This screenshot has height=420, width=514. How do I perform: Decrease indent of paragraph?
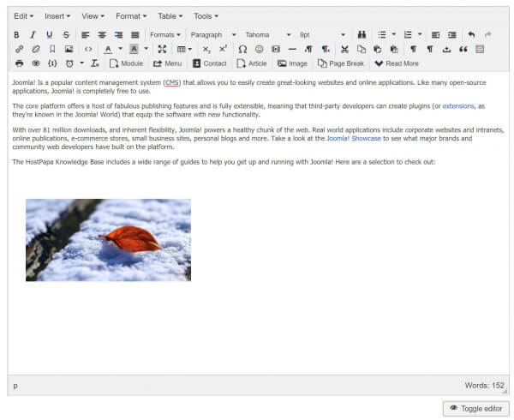point(436,35)
